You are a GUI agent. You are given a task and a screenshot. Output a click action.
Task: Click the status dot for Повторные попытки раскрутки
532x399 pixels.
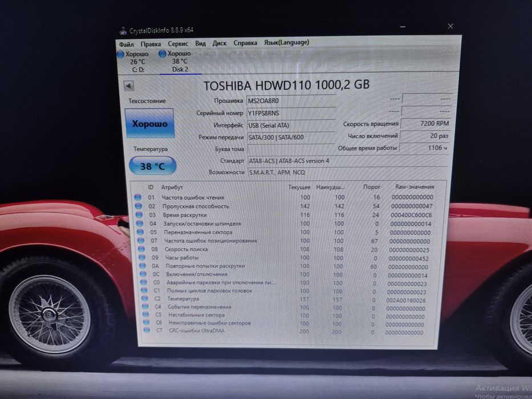pyautogui.click(x=143, y=266)
